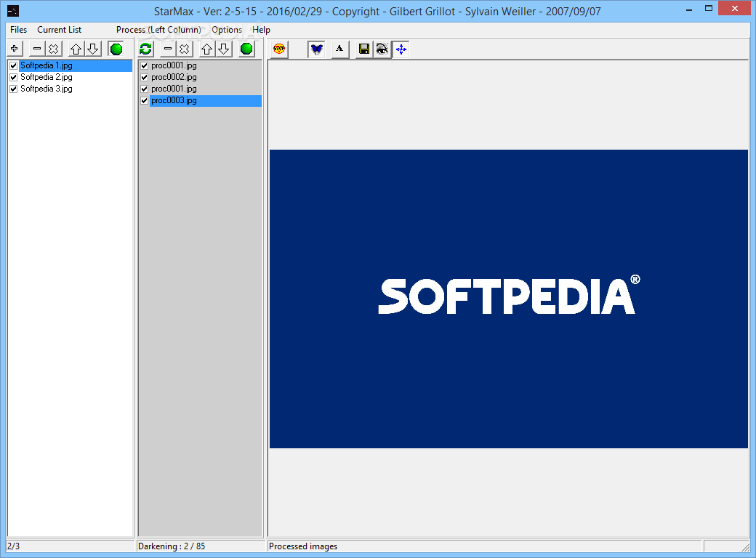The image size is (756, 558).
Task: Uncheck the Softpedia 1.jpg checkbox
Action: 14,65
